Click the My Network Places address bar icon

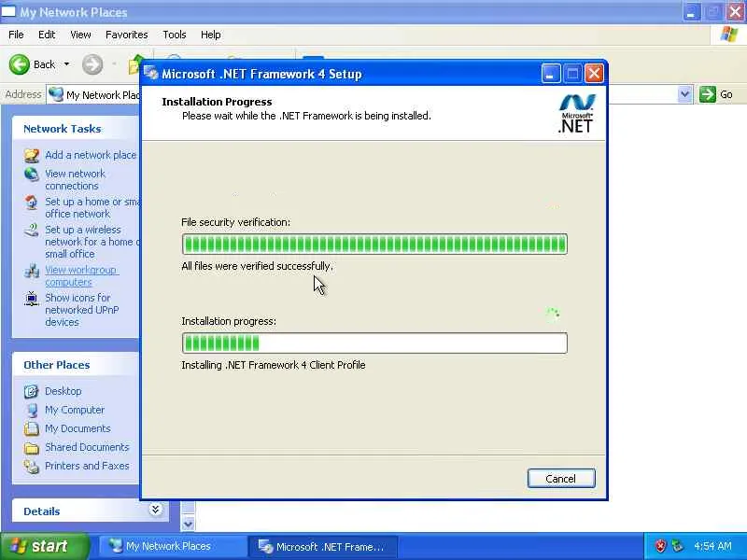tap(56, 94)
